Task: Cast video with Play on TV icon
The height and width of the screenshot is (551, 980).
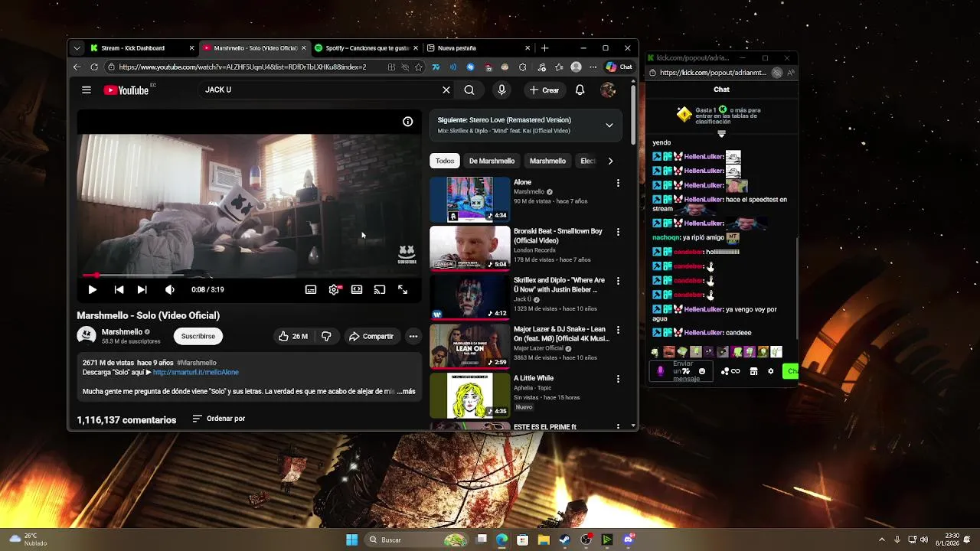Action: pyautogui.click(x=380, y=290)
